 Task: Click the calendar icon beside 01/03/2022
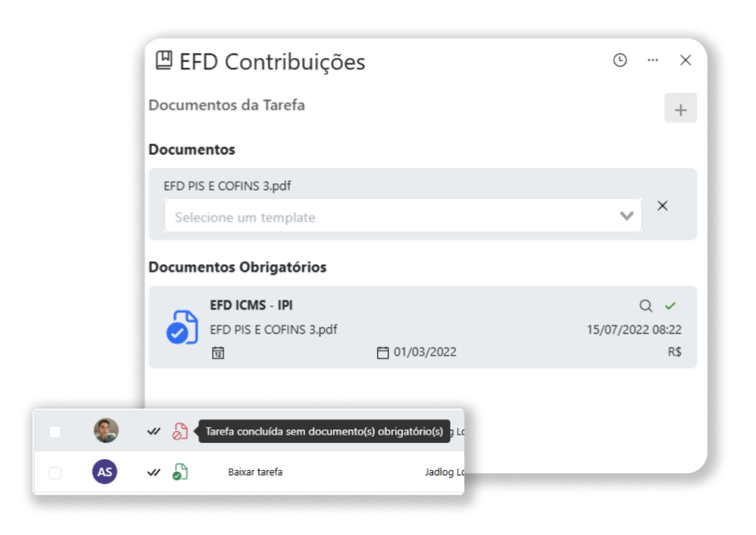click(382, 353)
